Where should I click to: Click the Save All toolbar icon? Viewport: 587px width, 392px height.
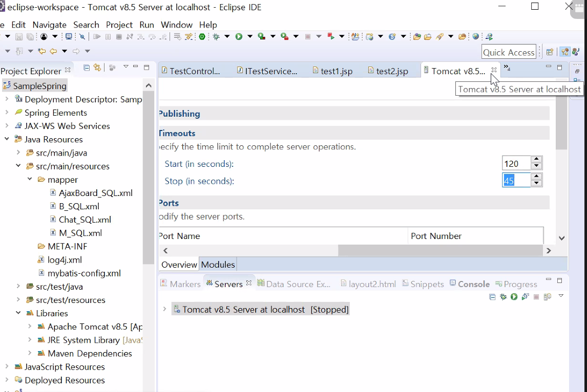click(30, 37)
